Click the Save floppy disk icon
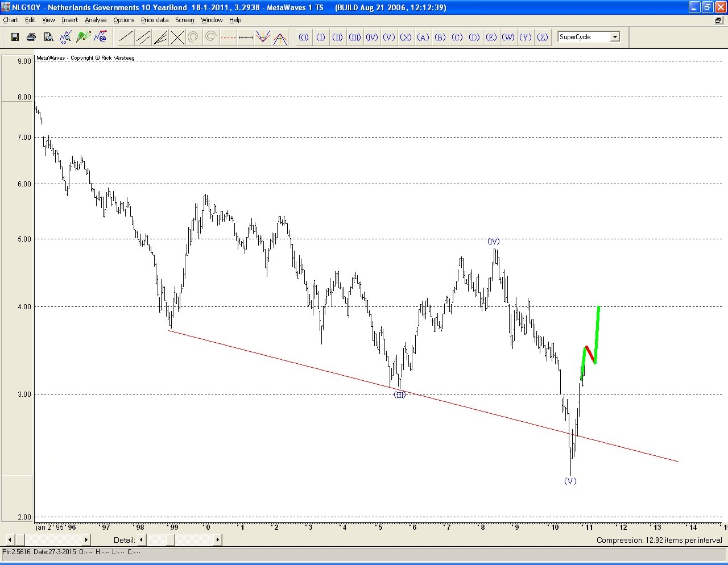 [x=15, y=37]
